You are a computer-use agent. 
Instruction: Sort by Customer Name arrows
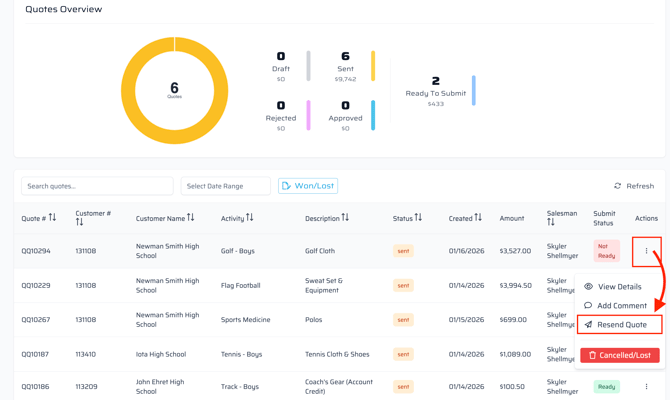click(191, 218)
